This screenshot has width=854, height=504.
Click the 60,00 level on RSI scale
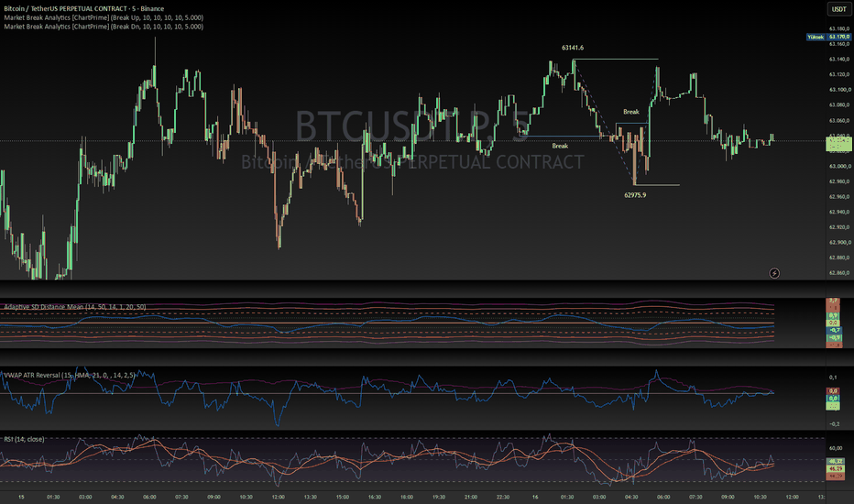tap(836, 448)
